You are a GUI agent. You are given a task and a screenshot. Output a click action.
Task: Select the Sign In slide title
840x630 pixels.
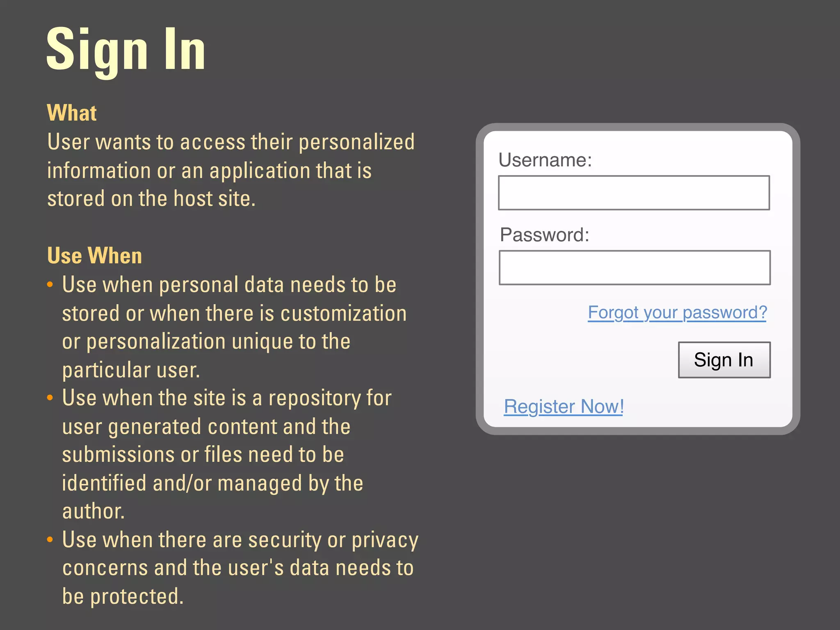126,50
